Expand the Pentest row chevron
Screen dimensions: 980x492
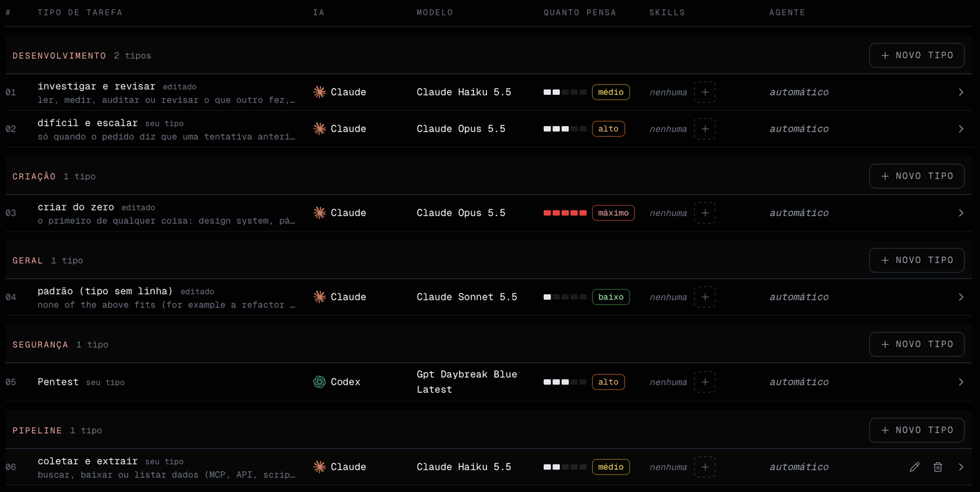[961, 382]
